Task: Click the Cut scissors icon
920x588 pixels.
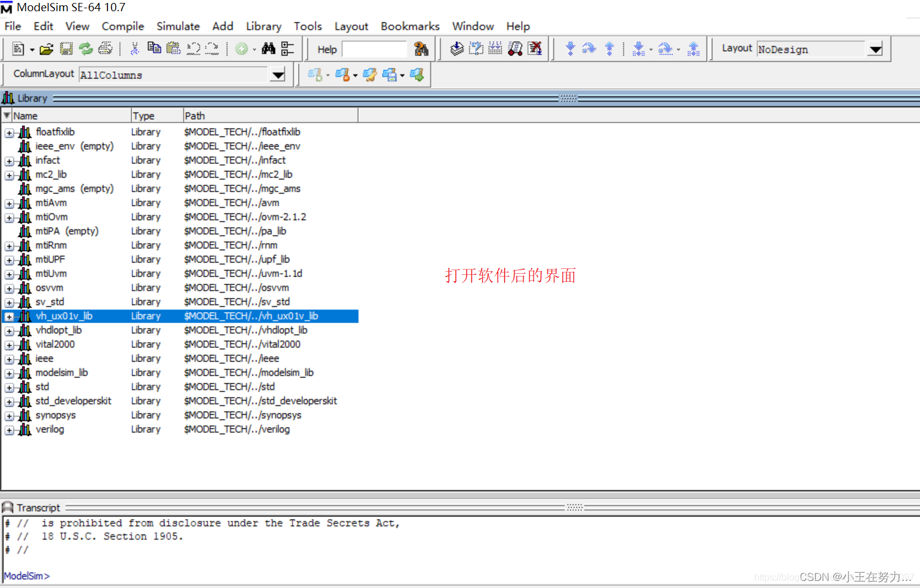Action: pyautogui.click(x=135, y=49)
